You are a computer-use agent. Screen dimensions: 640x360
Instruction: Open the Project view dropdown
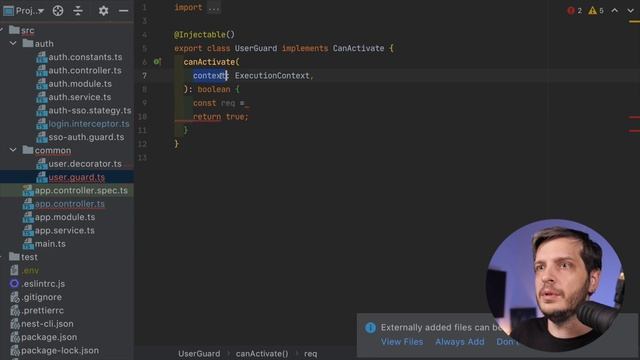coord(24,11)
